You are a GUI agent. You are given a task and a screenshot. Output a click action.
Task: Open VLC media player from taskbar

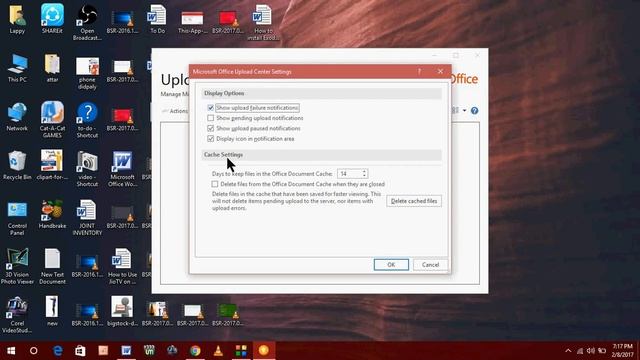[218, 351]
